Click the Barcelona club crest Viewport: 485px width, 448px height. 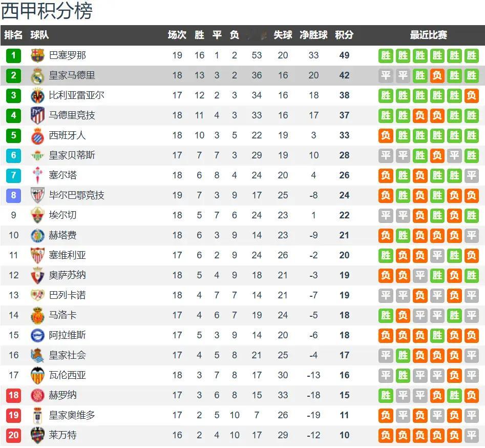pyautogui.click(x=37, y=55)
